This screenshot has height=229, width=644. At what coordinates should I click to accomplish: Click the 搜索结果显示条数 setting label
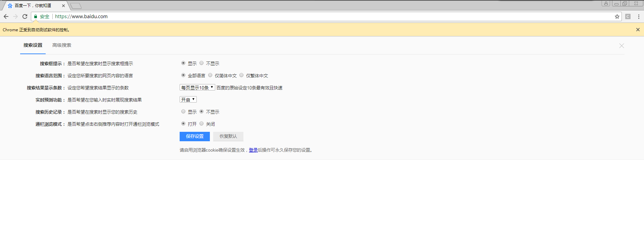pos(46,88)
